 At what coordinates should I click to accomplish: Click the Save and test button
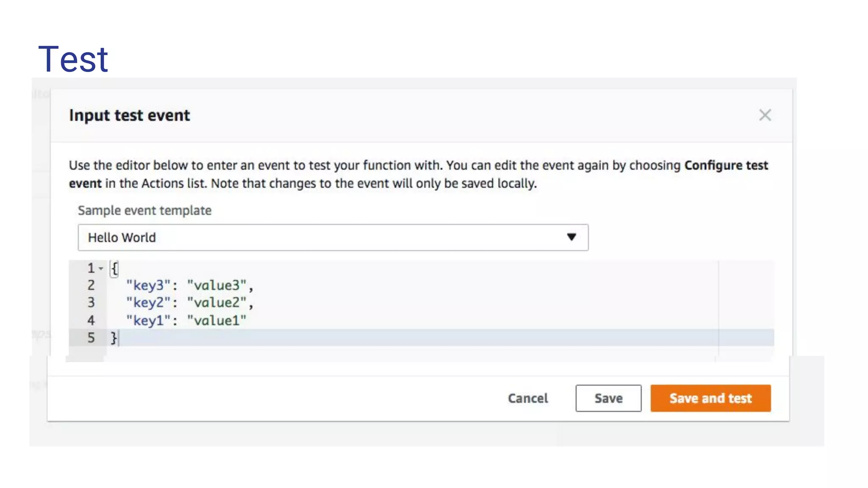[x=710, y=398]
